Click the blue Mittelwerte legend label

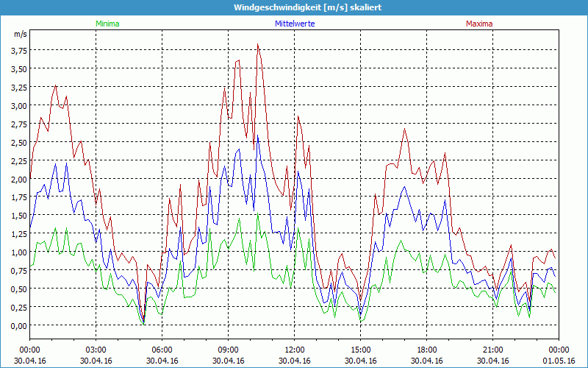(x=295, y=24)
